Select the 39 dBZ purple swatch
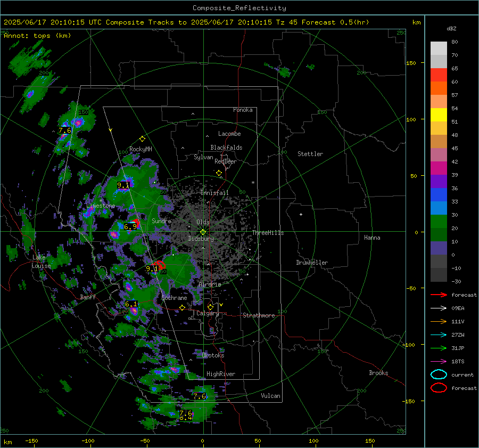This screenshot has width=479, height=448. click(439, 181)
